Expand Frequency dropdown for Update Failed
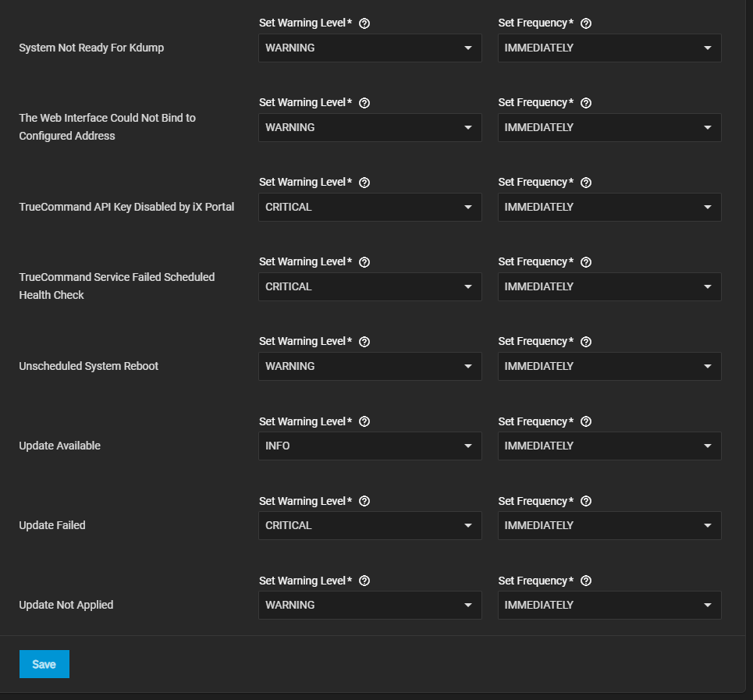Viewport: 753px width, 700px height. (x=609, y=526)
